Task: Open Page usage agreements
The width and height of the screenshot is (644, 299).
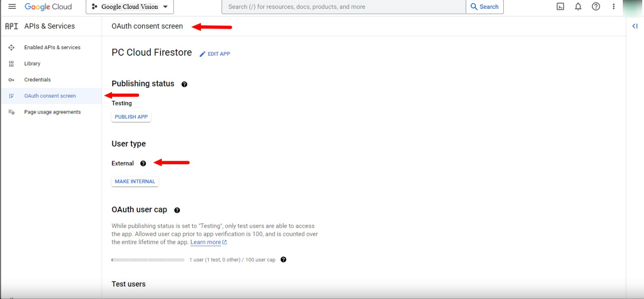Action: click(52, 112)
